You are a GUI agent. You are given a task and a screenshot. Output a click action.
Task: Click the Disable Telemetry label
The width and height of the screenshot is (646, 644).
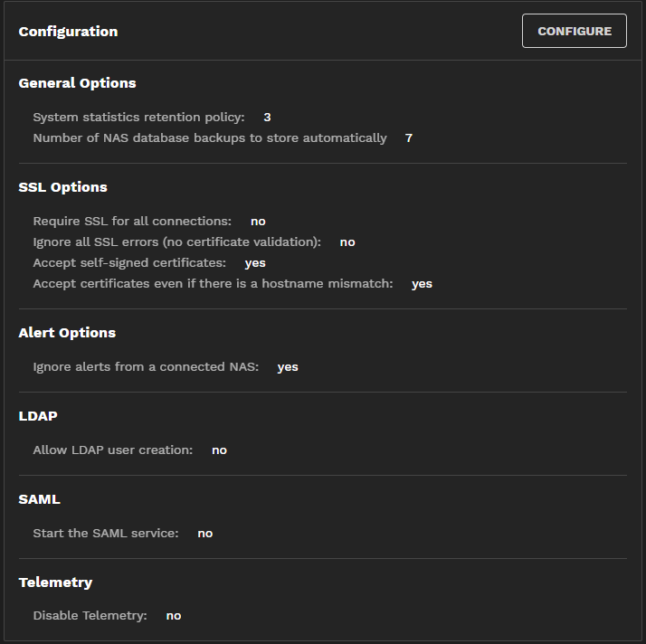pyautogui.click(x=90, y=616)
